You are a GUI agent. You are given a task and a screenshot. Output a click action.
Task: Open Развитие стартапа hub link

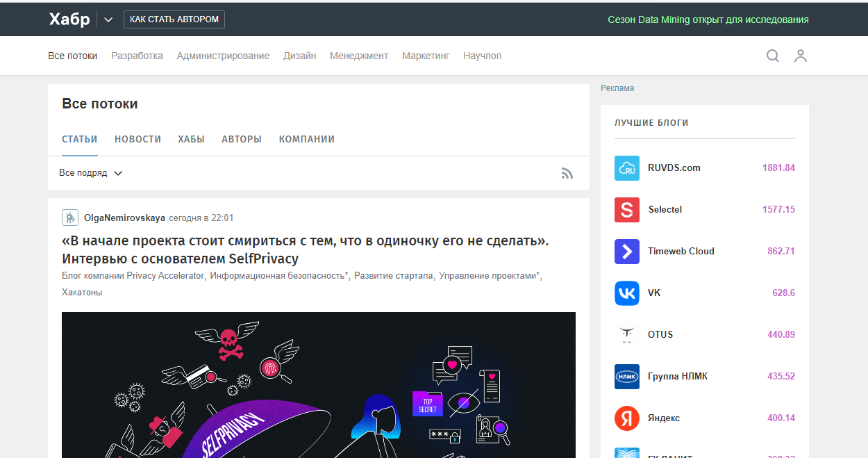coord(394,276)
